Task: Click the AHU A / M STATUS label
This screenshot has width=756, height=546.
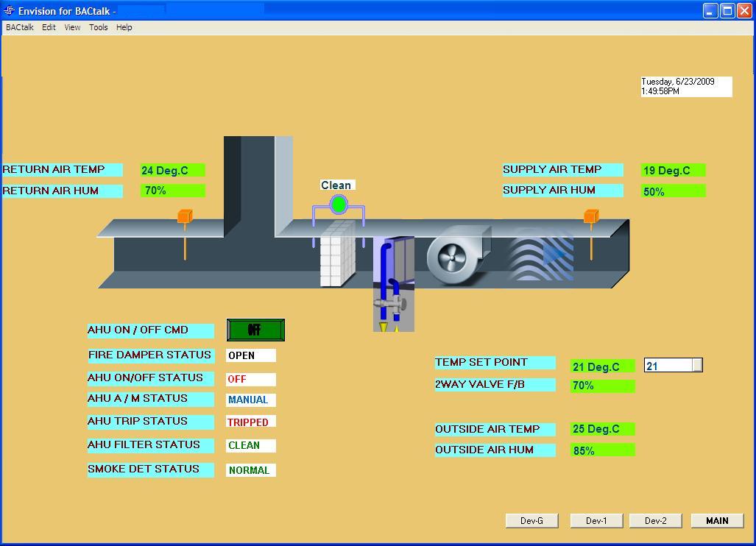Action: (x=150, y=399)
